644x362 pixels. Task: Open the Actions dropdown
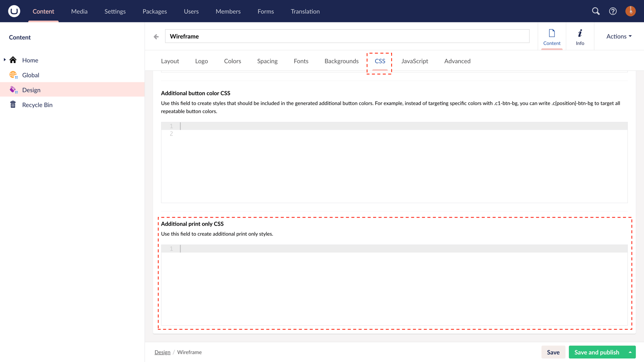619,36
